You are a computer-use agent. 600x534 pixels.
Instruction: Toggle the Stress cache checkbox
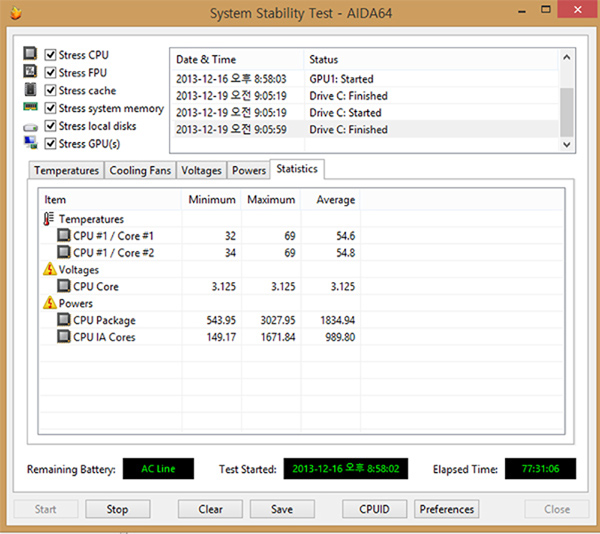(51, 90)
